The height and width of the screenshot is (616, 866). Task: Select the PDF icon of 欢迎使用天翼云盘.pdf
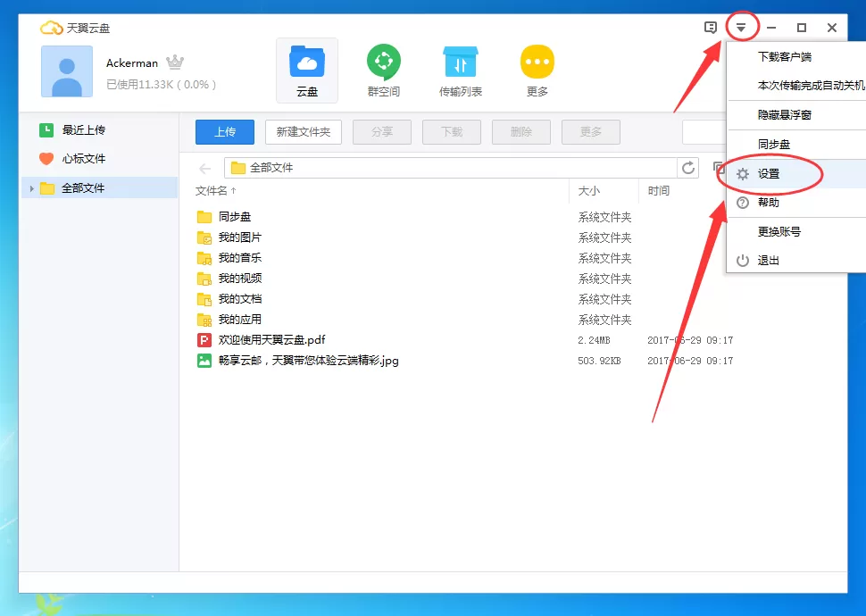(x=204, y=340)
